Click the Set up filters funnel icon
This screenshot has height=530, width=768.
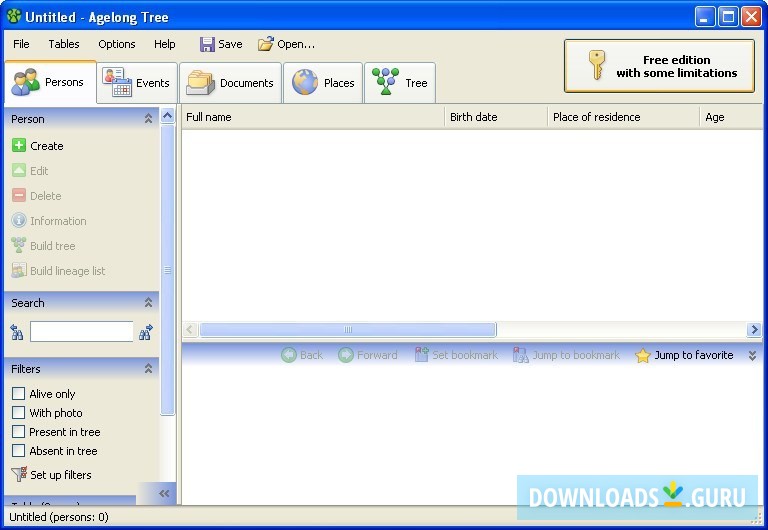(x=19, y=474)
